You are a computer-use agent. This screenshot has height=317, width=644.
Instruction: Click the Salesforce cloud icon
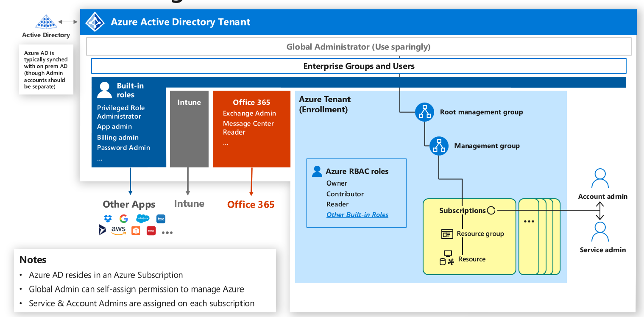pyautogui.click(x=143, y=219)
